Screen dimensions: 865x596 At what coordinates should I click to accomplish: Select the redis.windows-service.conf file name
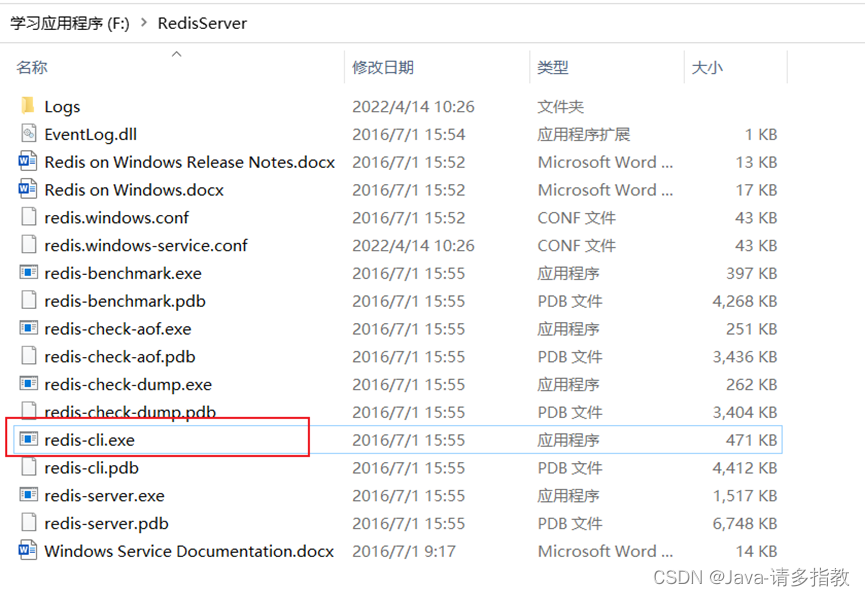click(146, 245)
